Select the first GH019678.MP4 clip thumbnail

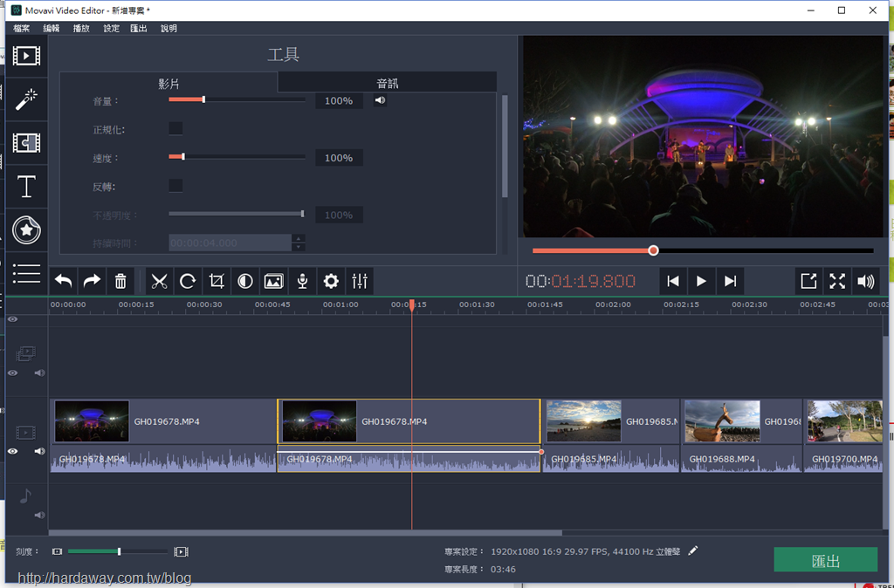click(x=92, y=421)
